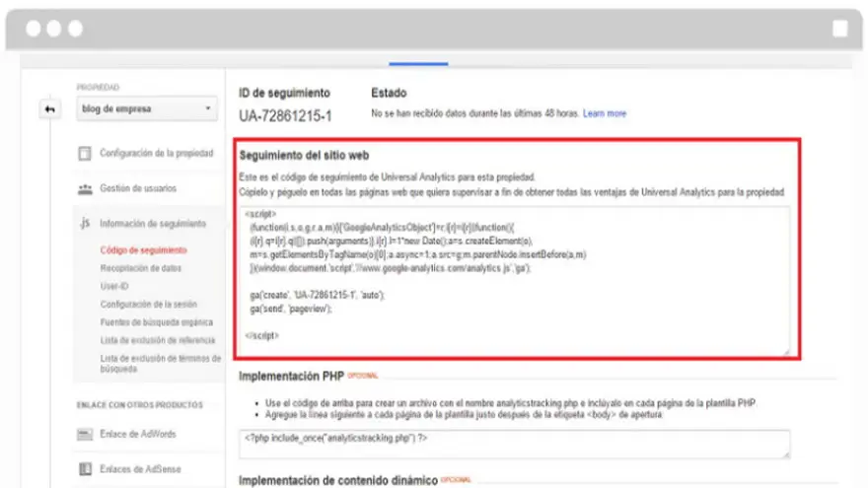Image resolution: width=868 pixels, height=488 pixels.
Task: Select Código de seguimiento submenu item
Action: click(143, 250)
